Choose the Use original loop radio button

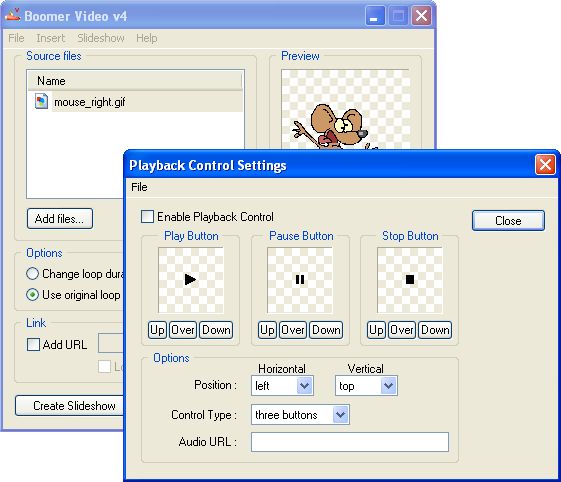click(32, 294)
